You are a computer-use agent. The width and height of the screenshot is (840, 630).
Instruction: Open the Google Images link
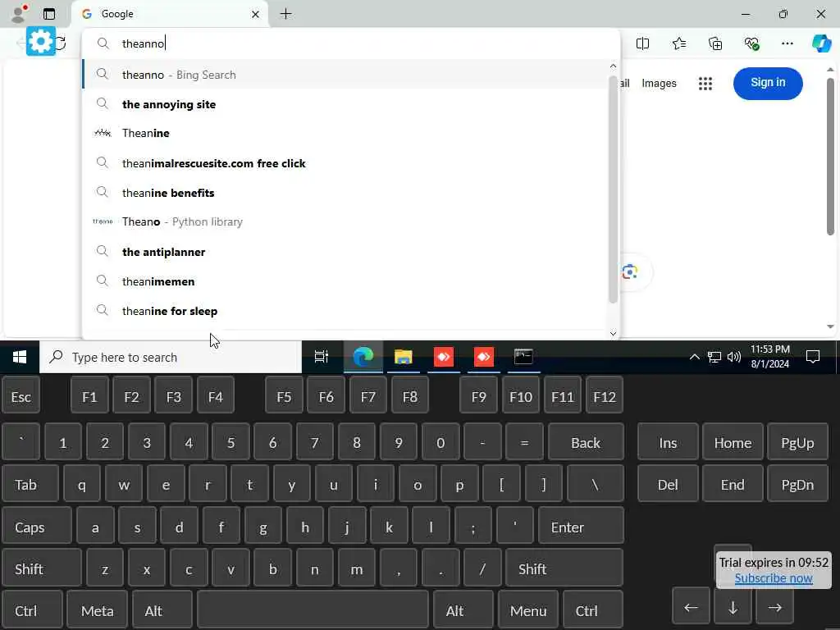pos(659,83)
